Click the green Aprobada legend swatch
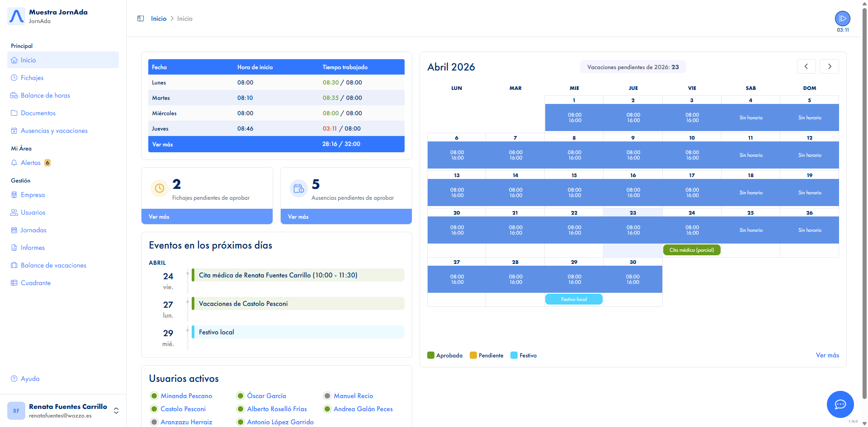Viewport: 868px width, 427px height. tap(431, 355)
